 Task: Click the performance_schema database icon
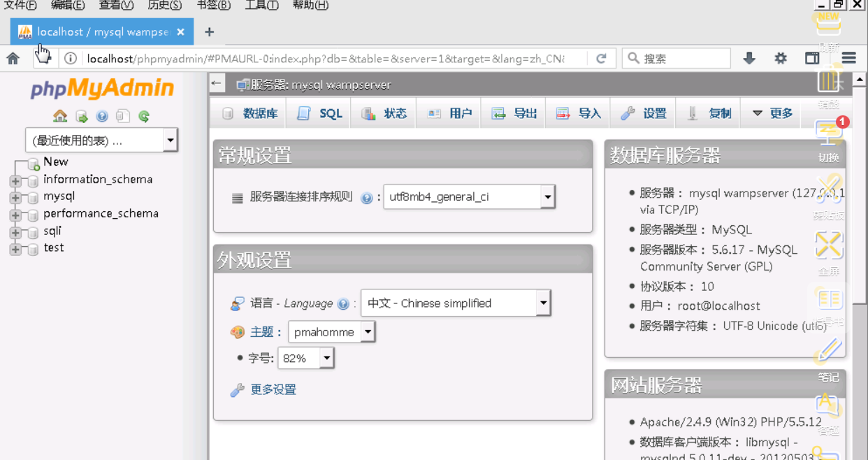[32, 215]
